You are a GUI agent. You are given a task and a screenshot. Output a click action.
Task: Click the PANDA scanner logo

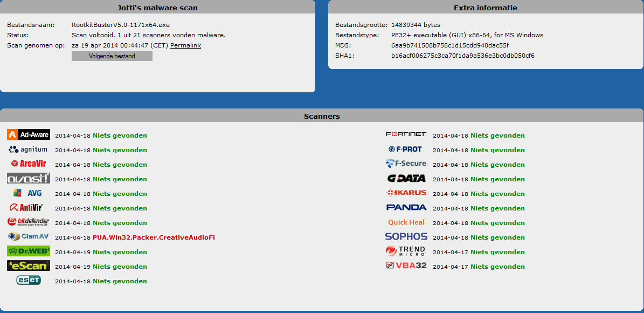click(x=406, y=207)
